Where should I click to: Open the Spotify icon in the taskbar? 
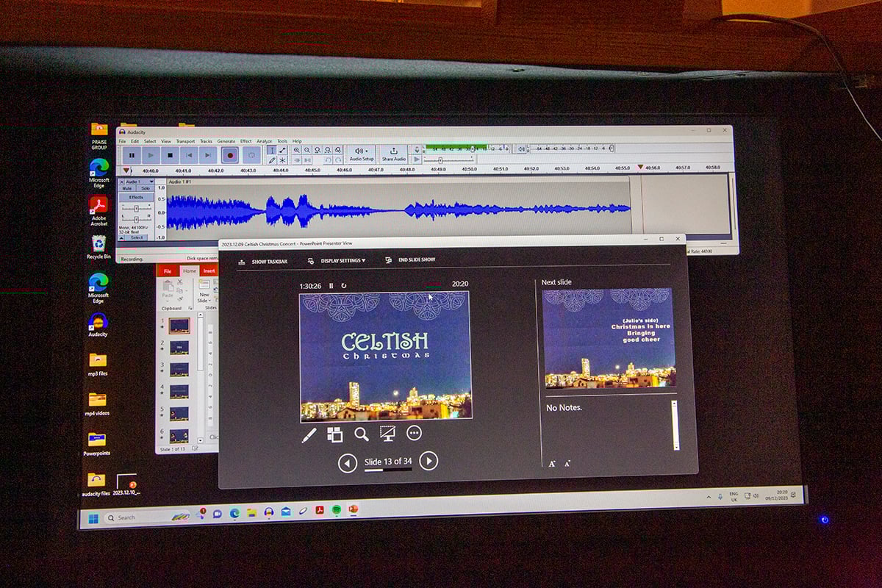[x=336, y=510]
